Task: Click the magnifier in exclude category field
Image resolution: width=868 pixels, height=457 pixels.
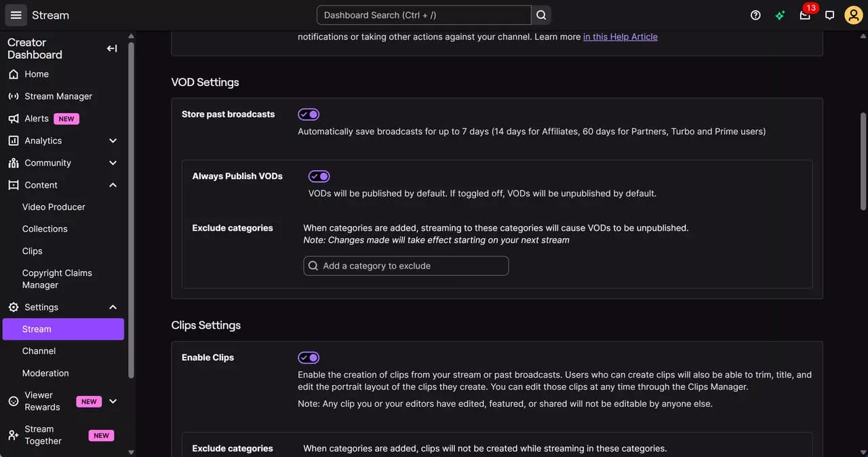Action: click(313, 266)
